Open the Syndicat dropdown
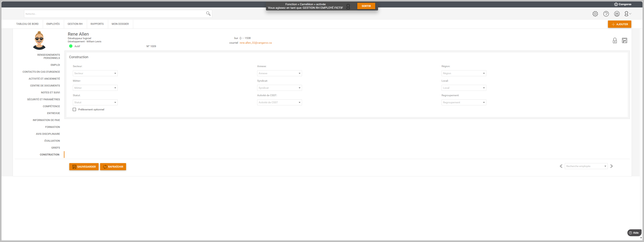This screenshot has height=242, width=644. 279,88
